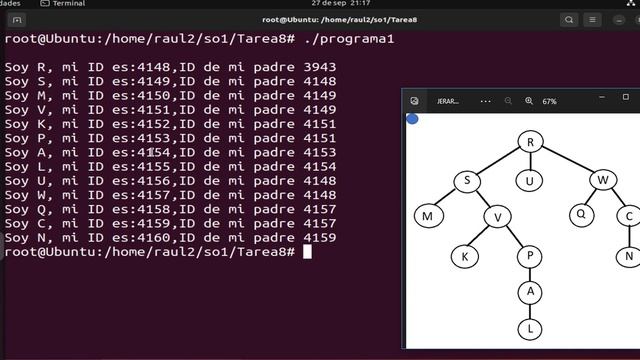Select node U in the tree diagram
This screenshot has height=360, width=640.
click(529, 181)
